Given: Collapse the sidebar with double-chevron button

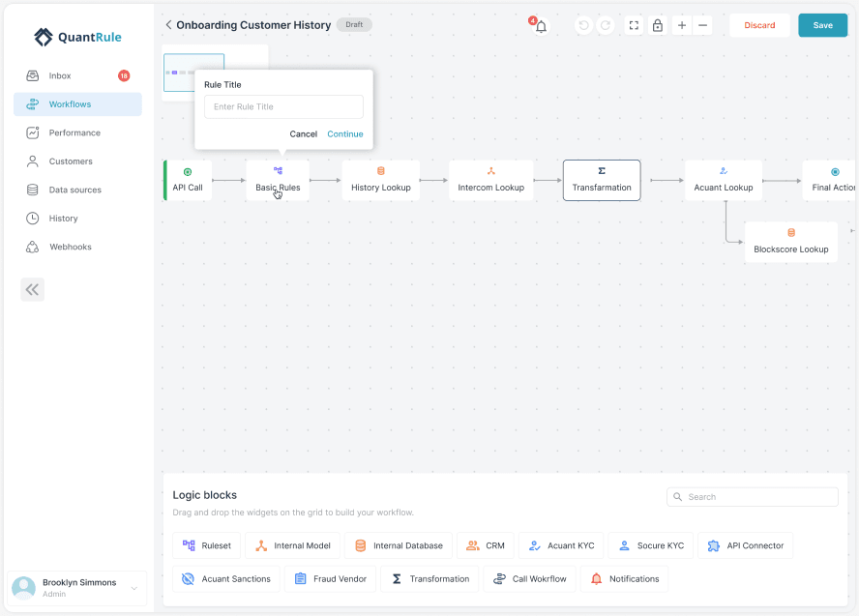Looking at the screenshot, I should [x=32, y=290].
